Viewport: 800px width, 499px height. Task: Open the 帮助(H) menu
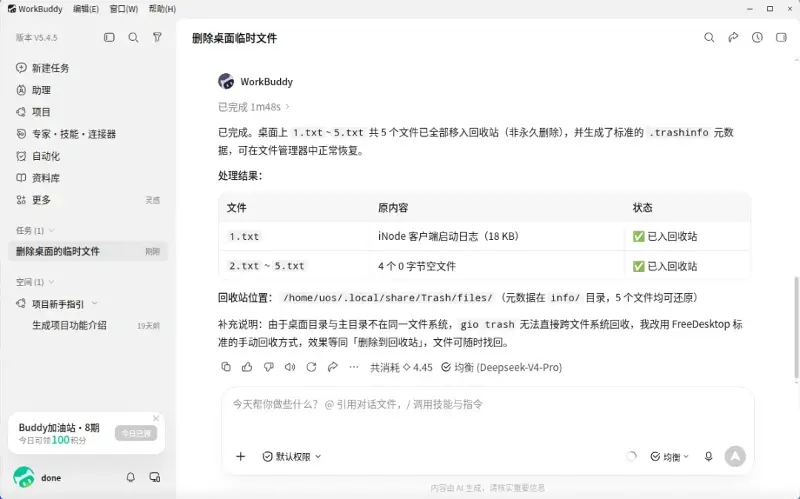click(x=162, y=9)
